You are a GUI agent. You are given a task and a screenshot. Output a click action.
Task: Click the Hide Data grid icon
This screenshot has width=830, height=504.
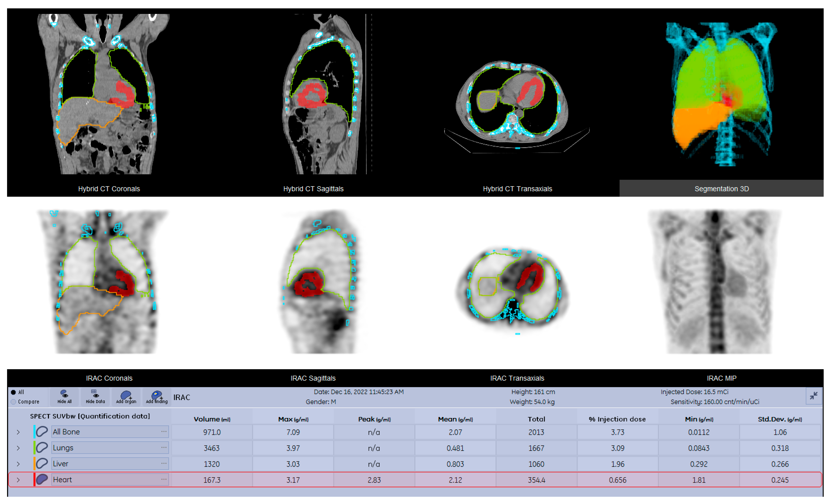pyautogui.click(x=95, y=393)
